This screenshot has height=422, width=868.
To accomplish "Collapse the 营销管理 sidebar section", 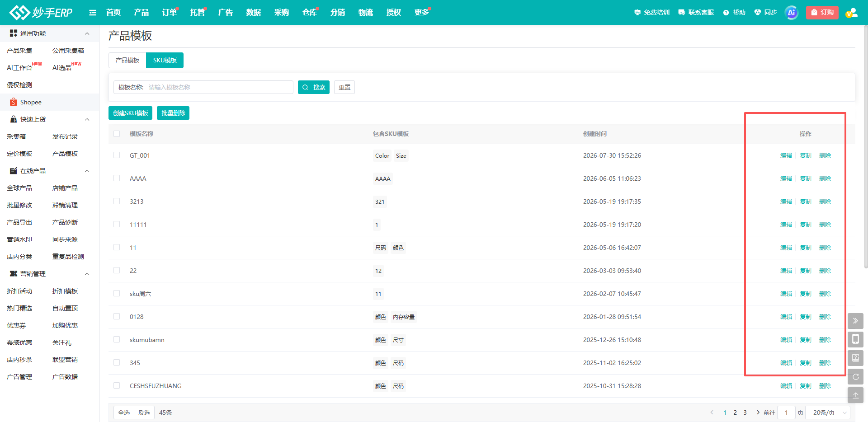I will click(x=87, y=274).
